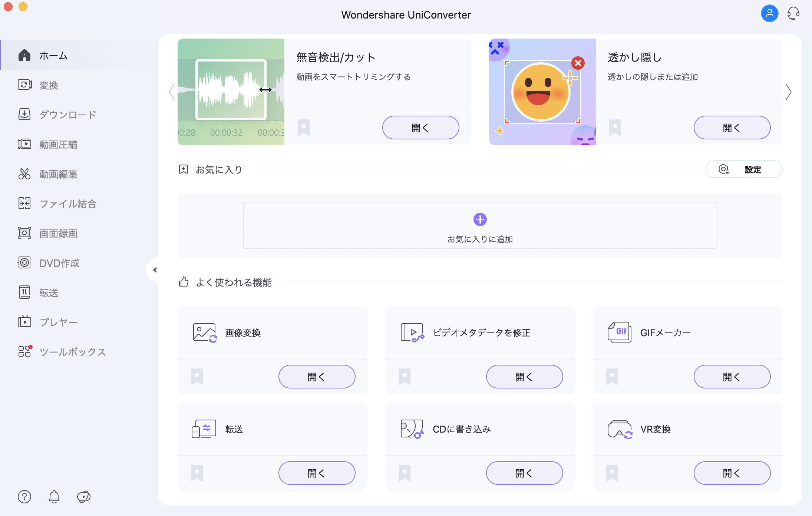Click the waveform trim handle on thumbnail
Viewport: 812px width, 516px height.
click(x=265, y=90)
